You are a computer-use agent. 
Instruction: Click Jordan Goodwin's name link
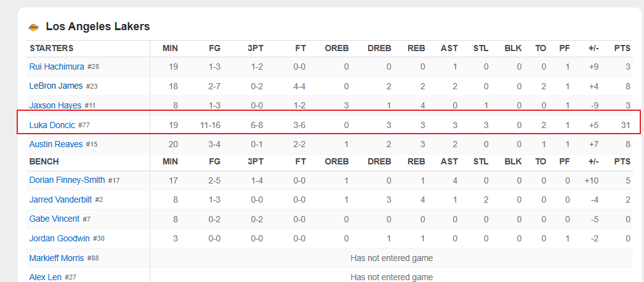[x=59, y=238]
